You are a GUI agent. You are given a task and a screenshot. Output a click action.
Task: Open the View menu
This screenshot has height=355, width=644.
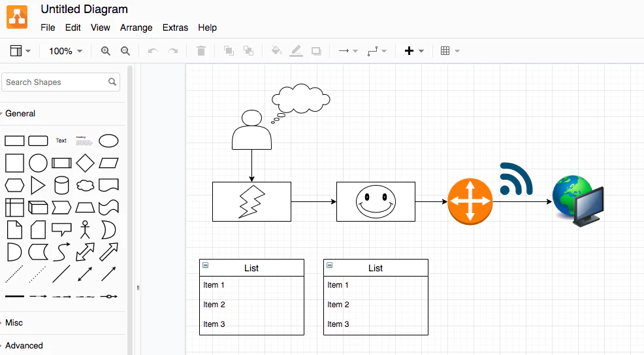(x=100, y=27)
